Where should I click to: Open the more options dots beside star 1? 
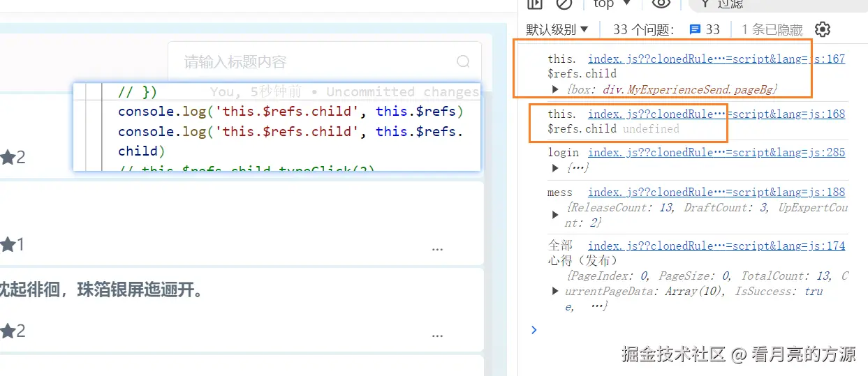click(x=437, y=248)
